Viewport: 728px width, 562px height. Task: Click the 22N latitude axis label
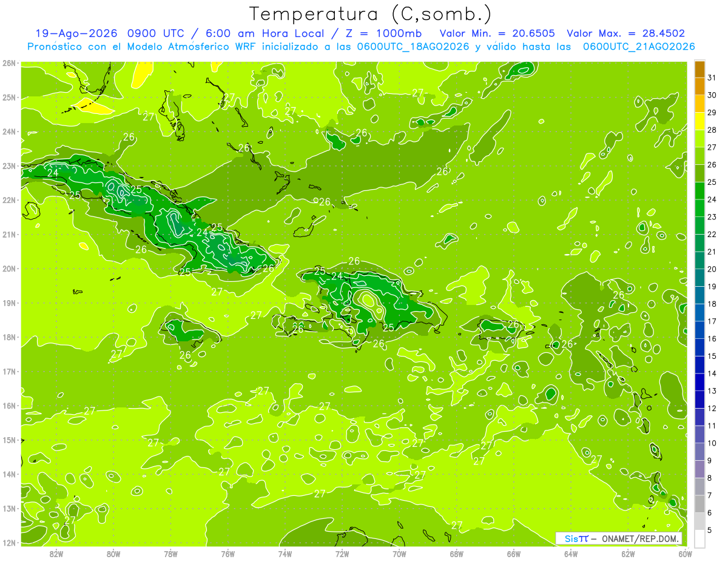point(8,200)
